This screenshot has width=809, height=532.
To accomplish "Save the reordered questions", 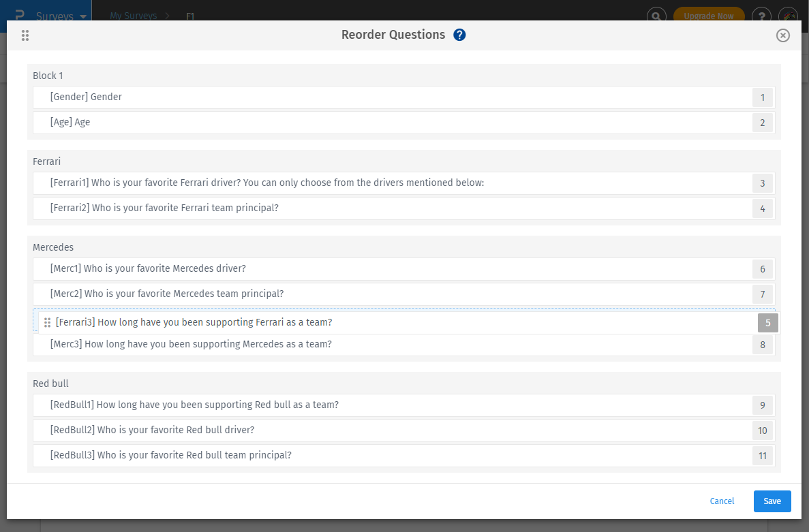I will coord(772,501).
